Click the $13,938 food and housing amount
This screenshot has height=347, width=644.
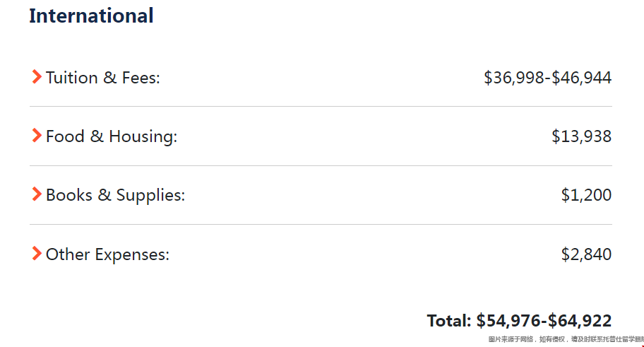(x=581, y=136)
